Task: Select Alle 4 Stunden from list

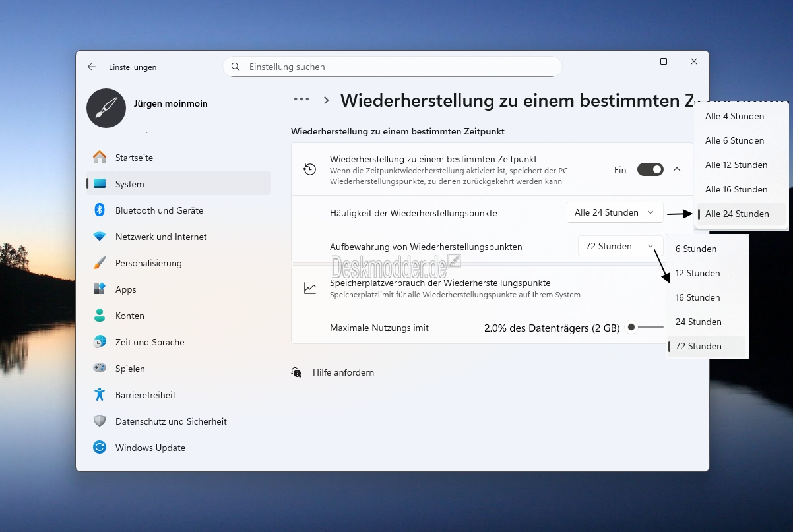Action: pos(734,116)
